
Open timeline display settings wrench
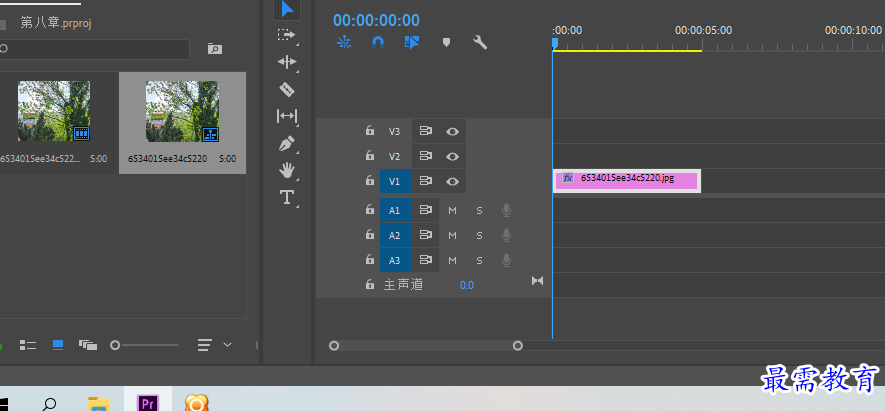(480, 42)
